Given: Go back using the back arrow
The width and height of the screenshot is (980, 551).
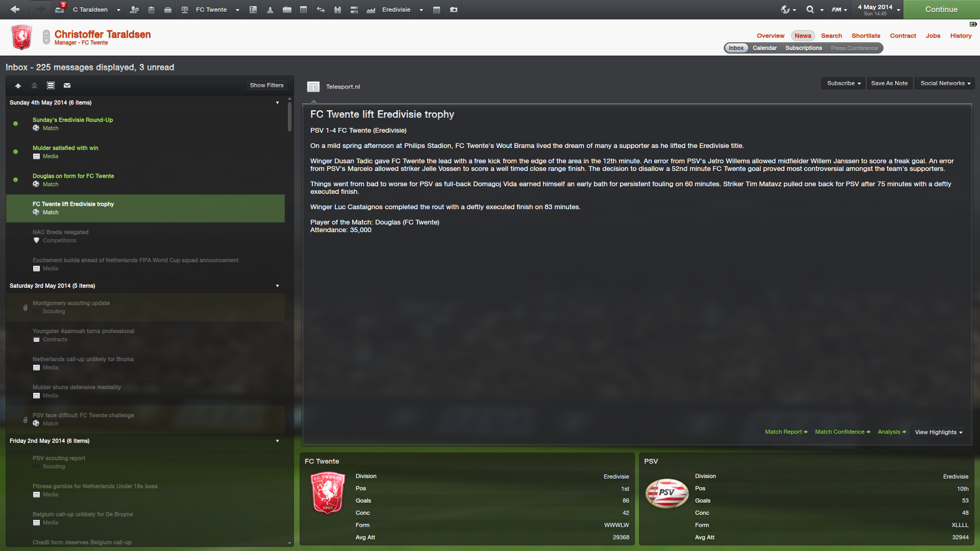Looking at the screenshot, I should coord(15,9).
